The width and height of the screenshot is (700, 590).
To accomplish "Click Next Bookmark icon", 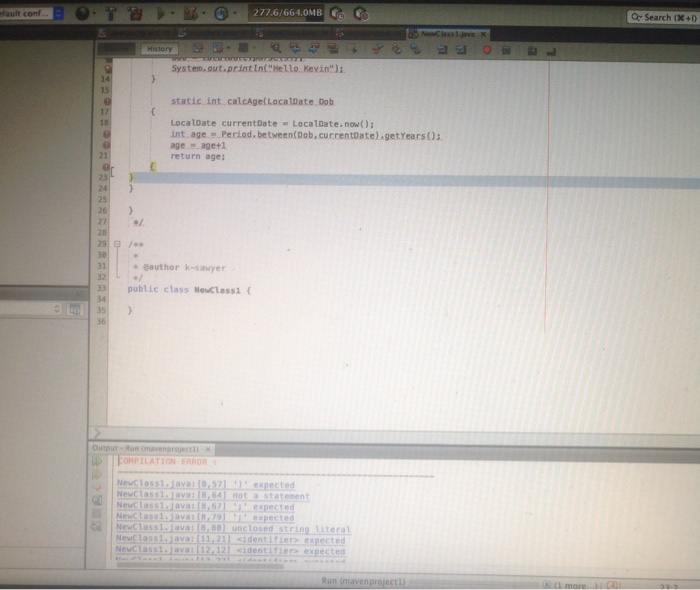I will 396,48.
